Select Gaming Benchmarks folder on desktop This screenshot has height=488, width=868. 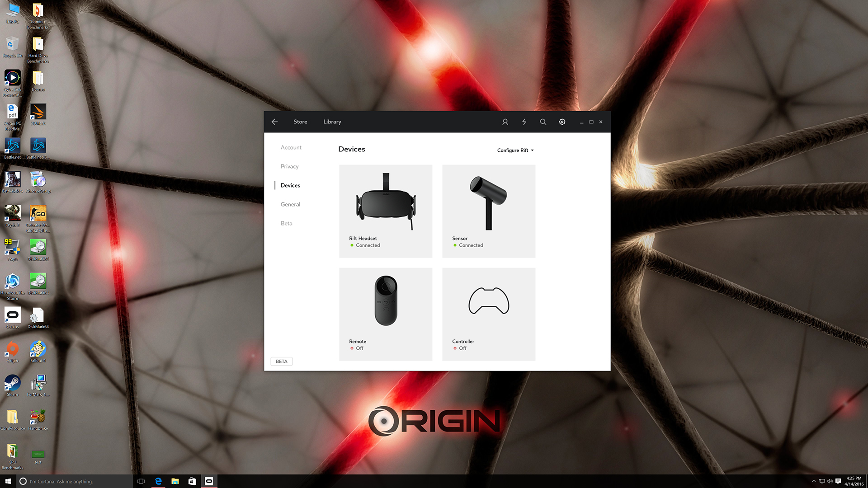[38, 16]
